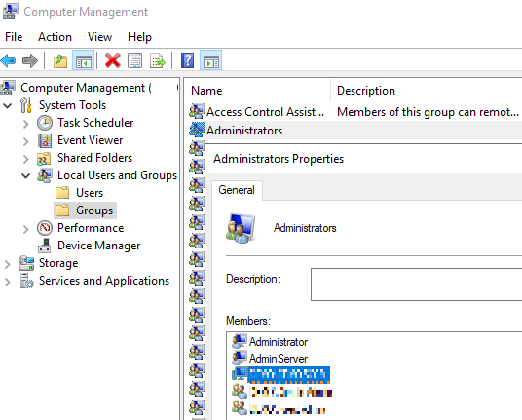Click the Groups folder icon
This screenshot has height=420, width=522.
[x=62, y=210]
